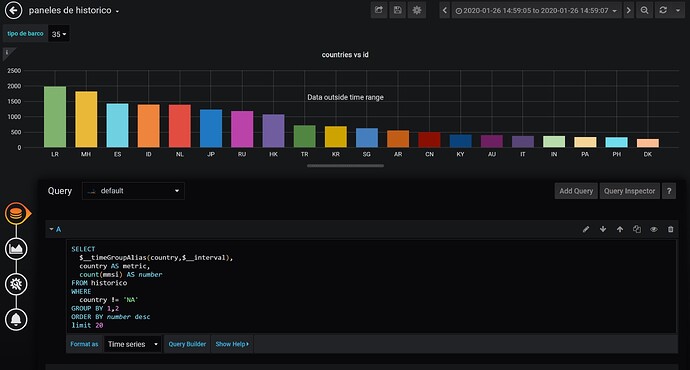Move query A up arrow

(x=620, y=229)
